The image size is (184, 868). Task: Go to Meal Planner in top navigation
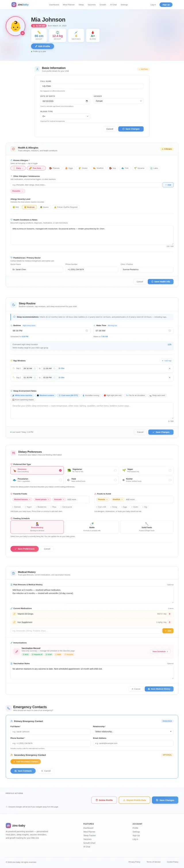[69, 5]
